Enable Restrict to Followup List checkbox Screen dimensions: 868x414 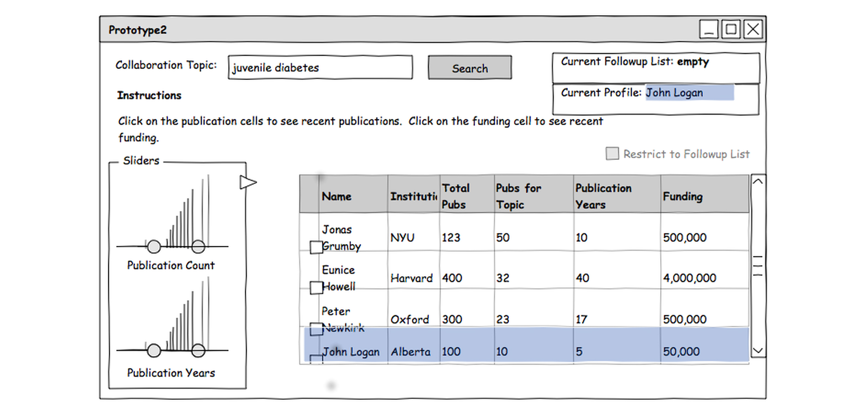coord(612,154)
